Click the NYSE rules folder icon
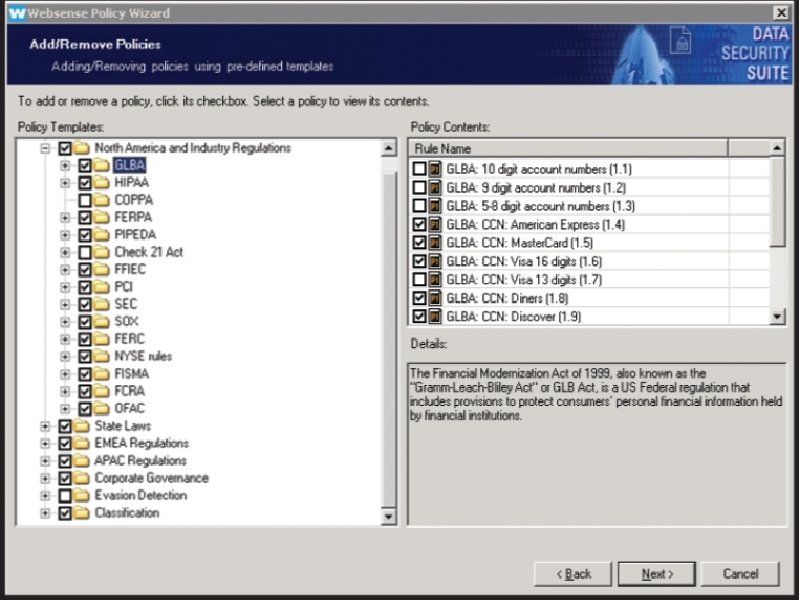800x600 pixels. [x=102, y=357]
